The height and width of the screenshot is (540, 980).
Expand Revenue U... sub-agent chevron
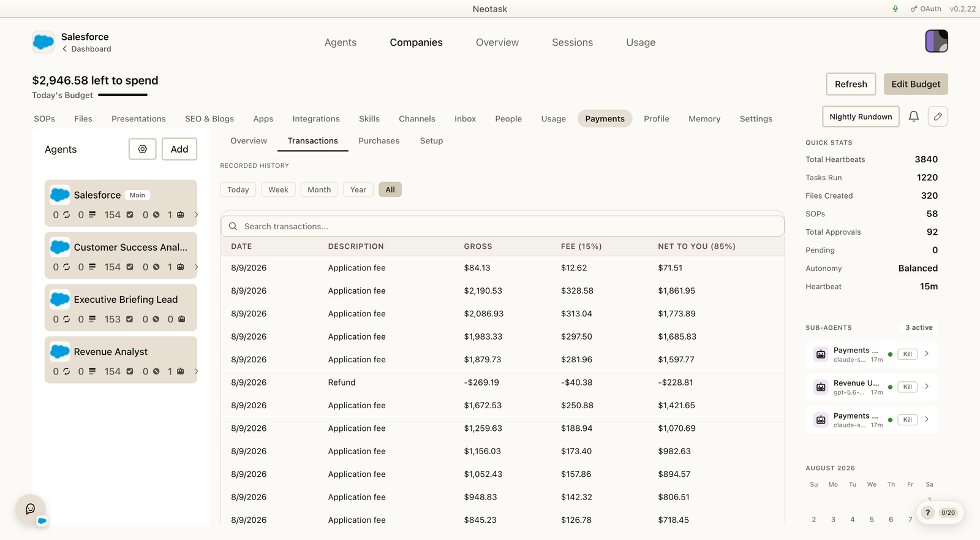[x=927, y=387]
